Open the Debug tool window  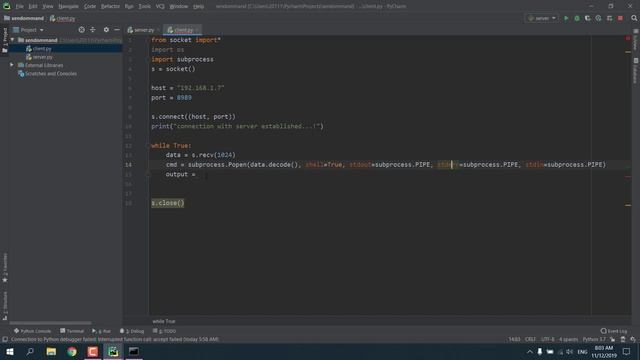tap(132, 331)
